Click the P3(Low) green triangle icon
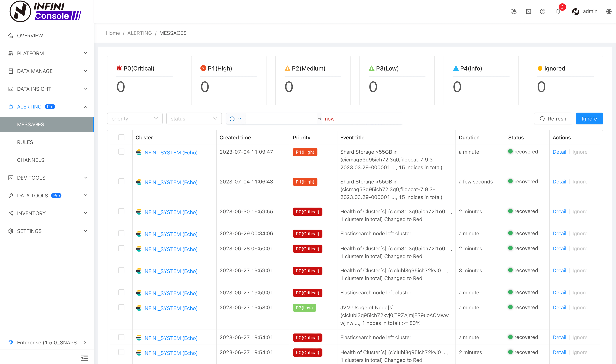This screenshot has width=616, height=364. coord(371,68)
